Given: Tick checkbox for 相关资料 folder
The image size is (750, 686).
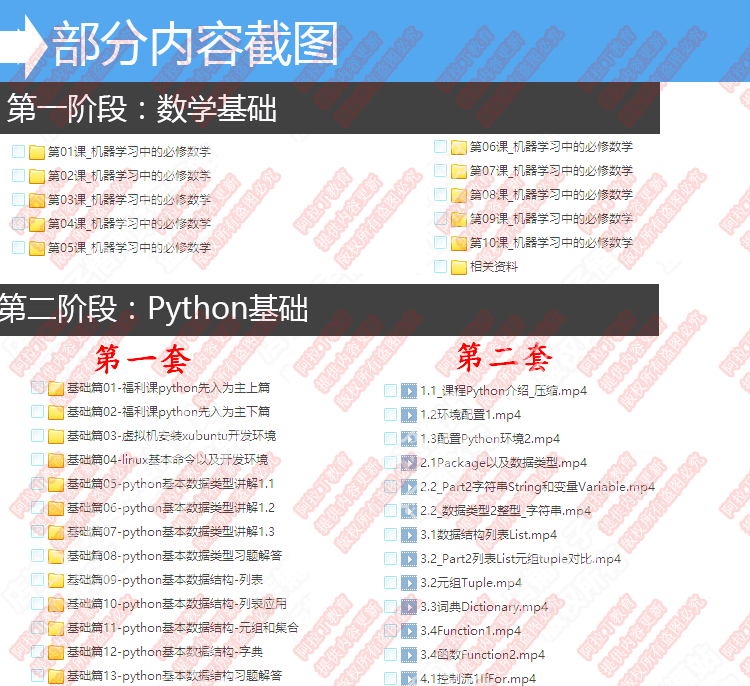Looking at the screenshot, I should tap(440, 266).
